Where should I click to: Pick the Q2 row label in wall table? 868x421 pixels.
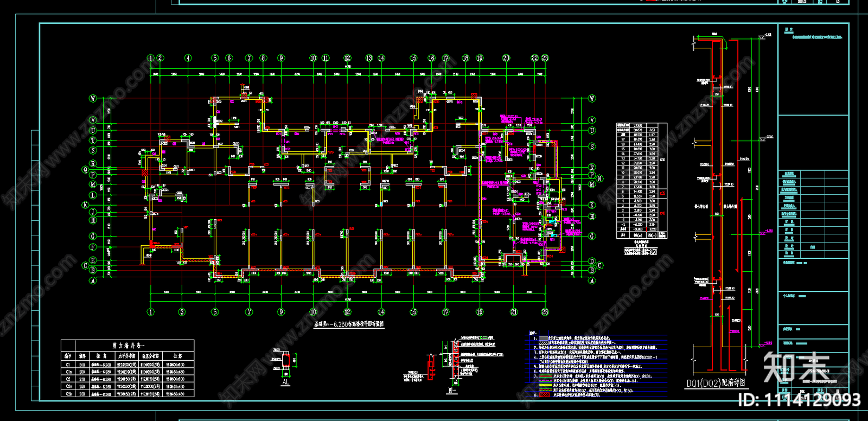coord(68,379)
